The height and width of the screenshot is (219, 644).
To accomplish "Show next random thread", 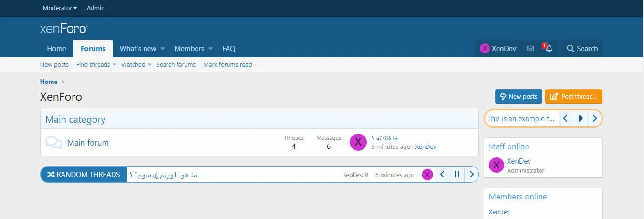I will click(x=472, y=175).
